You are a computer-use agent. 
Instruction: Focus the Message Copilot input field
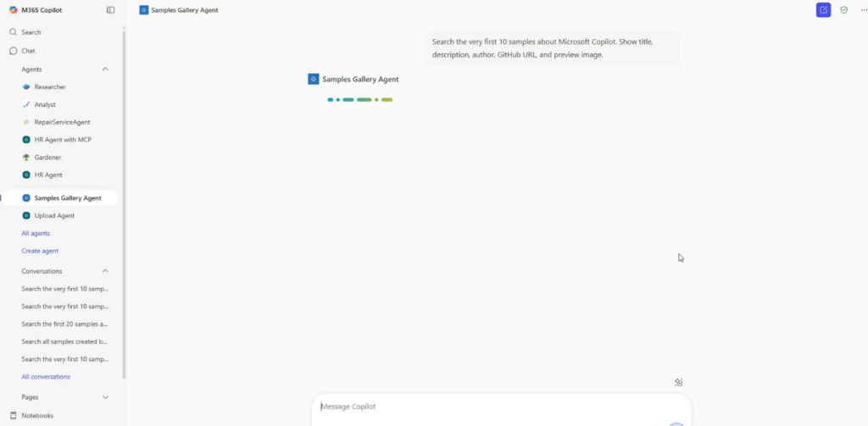[502, 407]
